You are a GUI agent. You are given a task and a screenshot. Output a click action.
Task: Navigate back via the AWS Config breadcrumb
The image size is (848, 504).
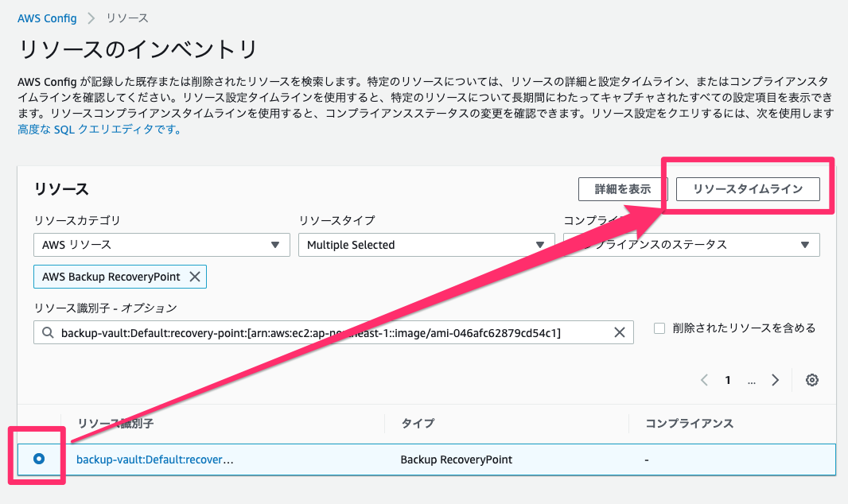point(47,17)
